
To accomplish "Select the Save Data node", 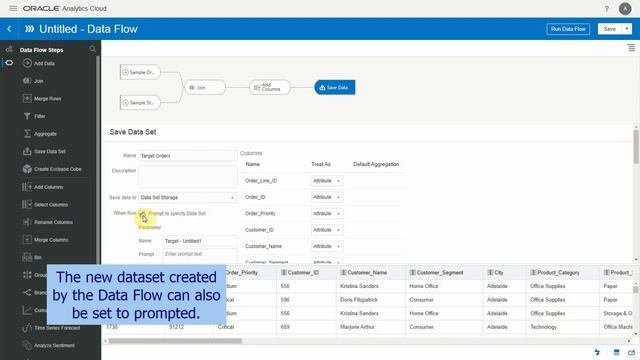I will click(x=335, y=87).
